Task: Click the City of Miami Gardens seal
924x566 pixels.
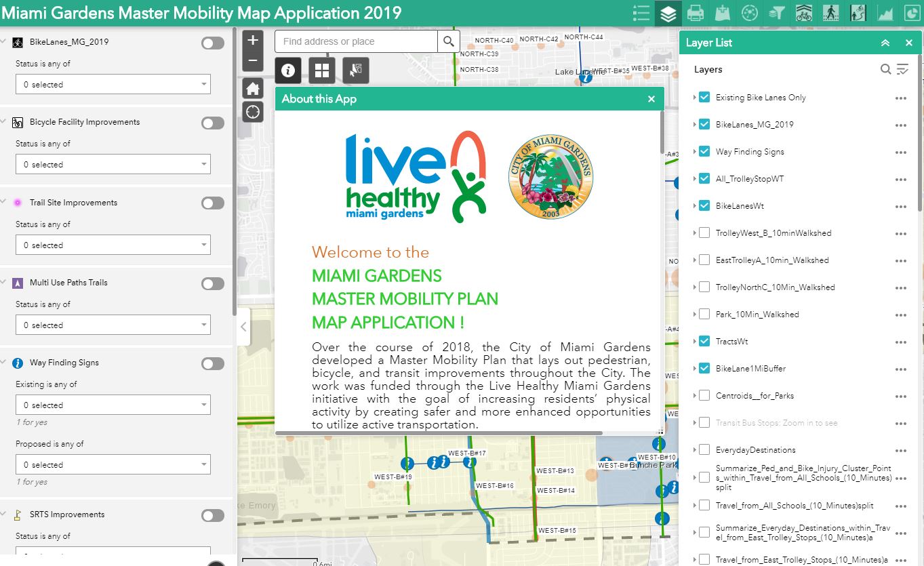Action: pos(550,176)
